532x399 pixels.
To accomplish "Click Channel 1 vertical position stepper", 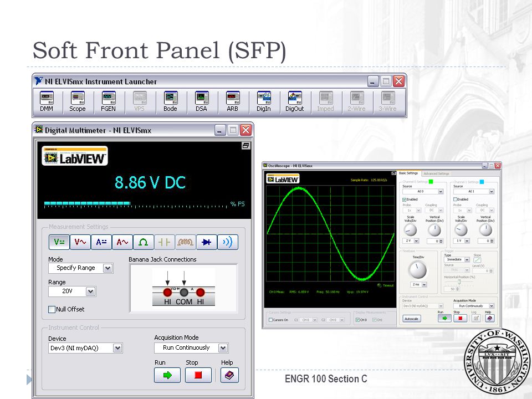I will 492,241.
